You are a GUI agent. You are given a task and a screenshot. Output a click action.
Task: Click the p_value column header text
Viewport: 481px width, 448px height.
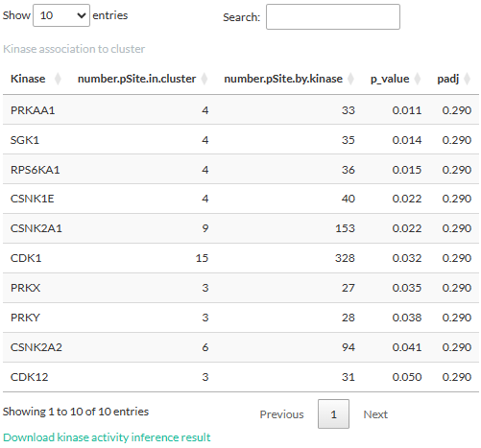[x=390, y=79]
